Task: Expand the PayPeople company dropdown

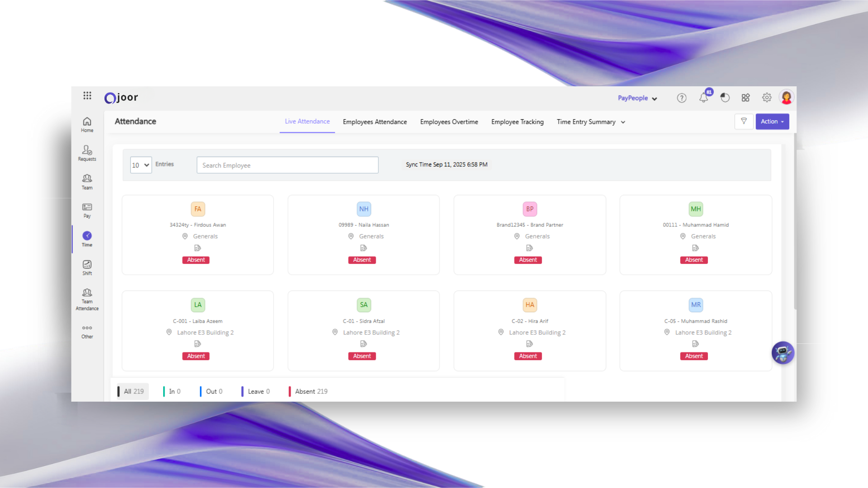Action: click(637, 98)
